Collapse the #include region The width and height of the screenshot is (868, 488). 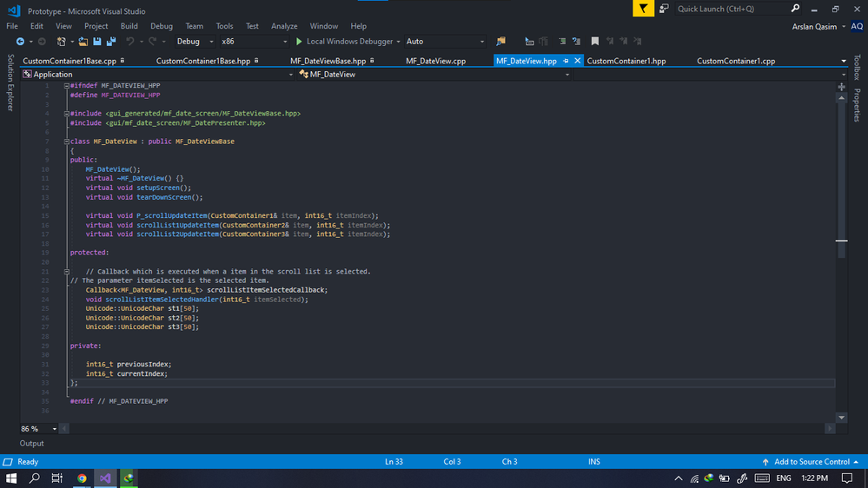click(66, 114)
